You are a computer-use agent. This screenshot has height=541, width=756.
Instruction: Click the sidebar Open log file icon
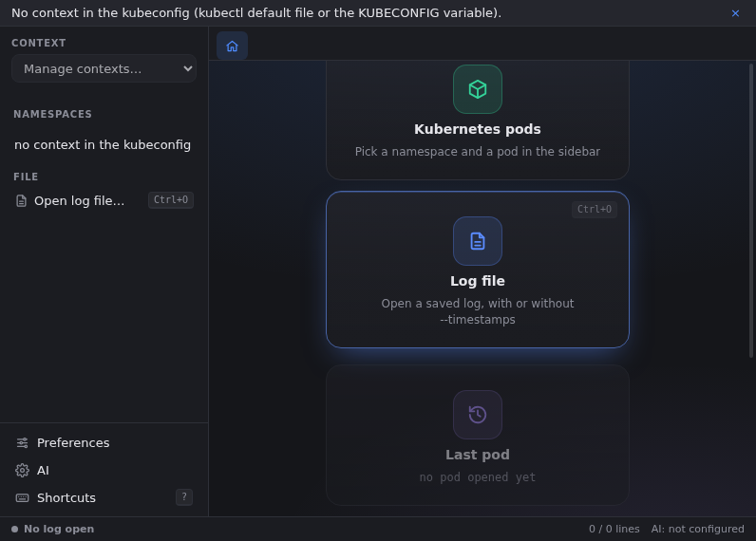21,200
